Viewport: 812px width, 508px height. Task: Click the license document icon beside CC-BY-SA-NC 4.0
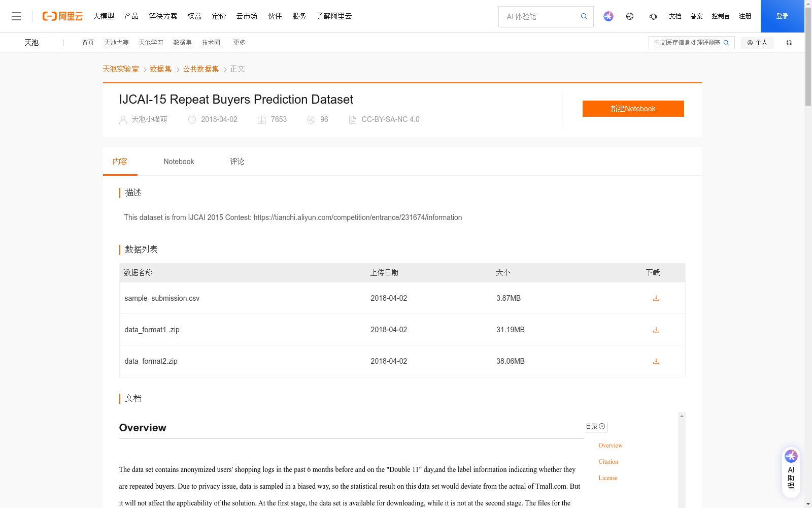[353, 120]
